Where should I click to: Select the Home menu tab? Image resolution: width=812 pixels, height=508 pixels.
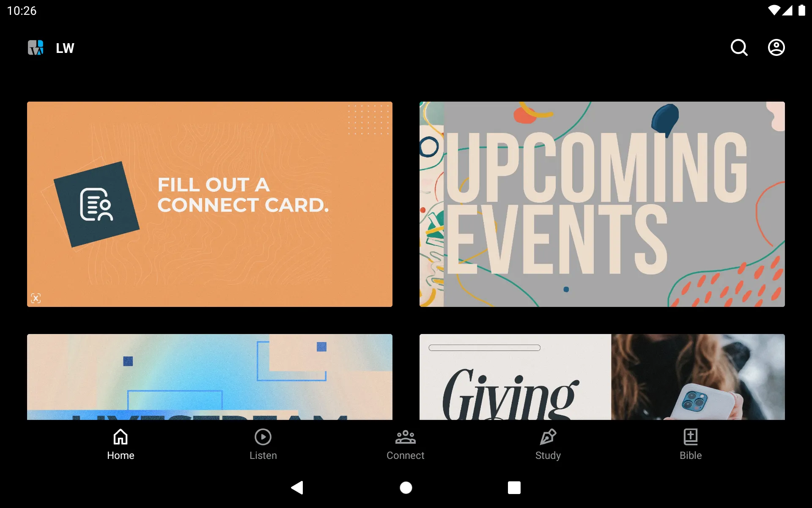coord(120,444)
